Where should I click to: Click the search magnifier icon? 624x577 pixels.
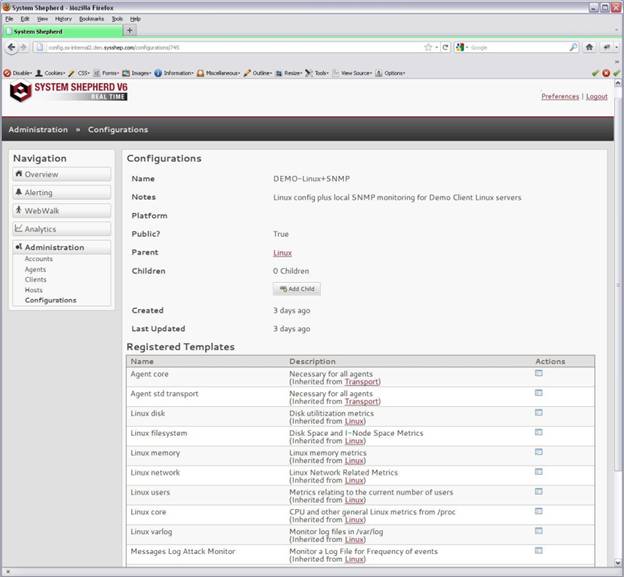coord(573,47)
